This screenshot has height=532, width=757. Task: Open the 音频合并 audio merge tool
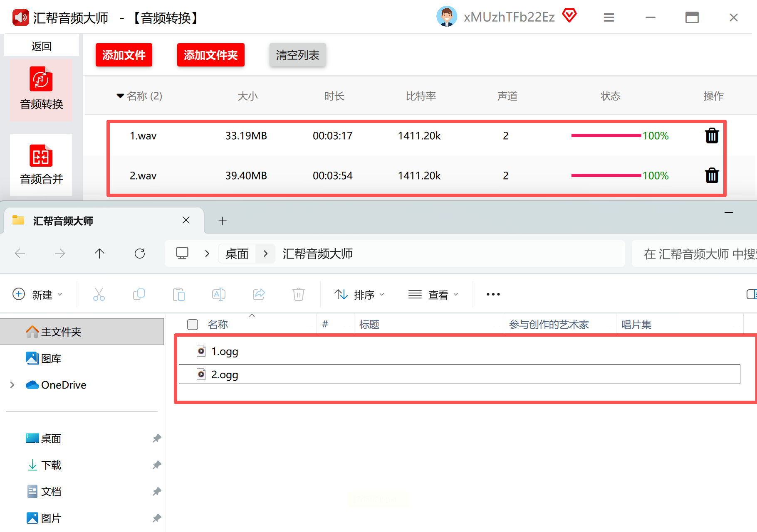point(41,165)
